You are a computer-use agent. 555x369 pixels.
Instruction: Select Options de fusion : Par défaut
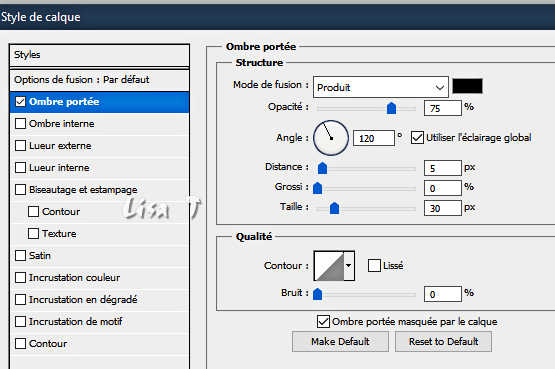[99, 80]
